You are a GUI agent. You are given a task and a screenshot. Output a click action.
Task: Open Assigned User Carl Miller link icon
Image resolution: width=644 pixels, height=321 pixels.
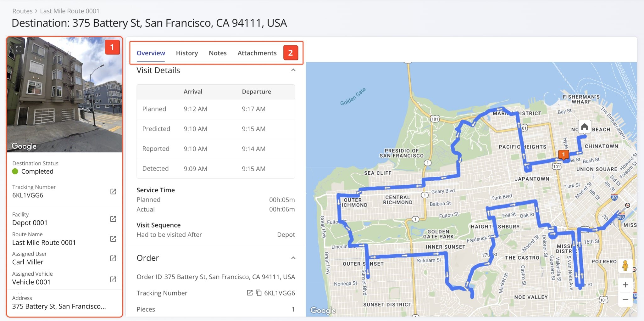coord(113,258)
